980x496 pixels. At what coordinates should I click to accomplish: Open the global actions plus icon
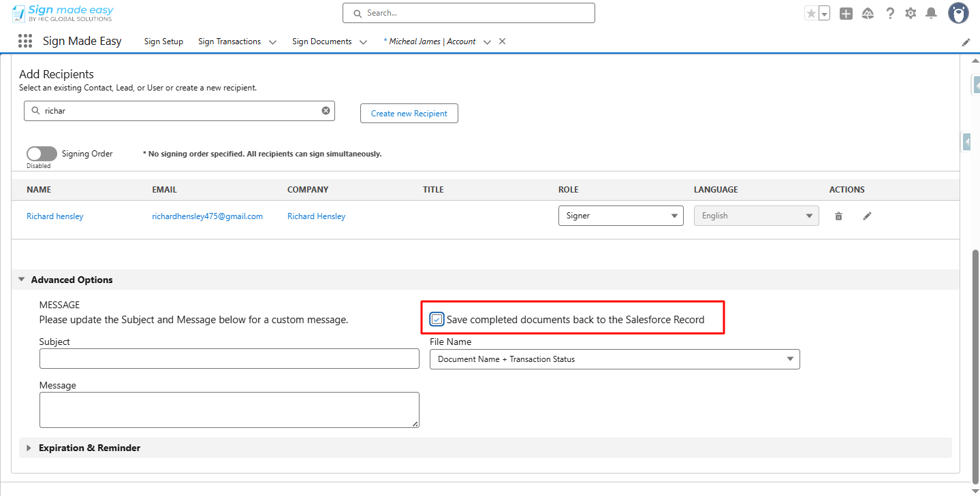[846, 14]
